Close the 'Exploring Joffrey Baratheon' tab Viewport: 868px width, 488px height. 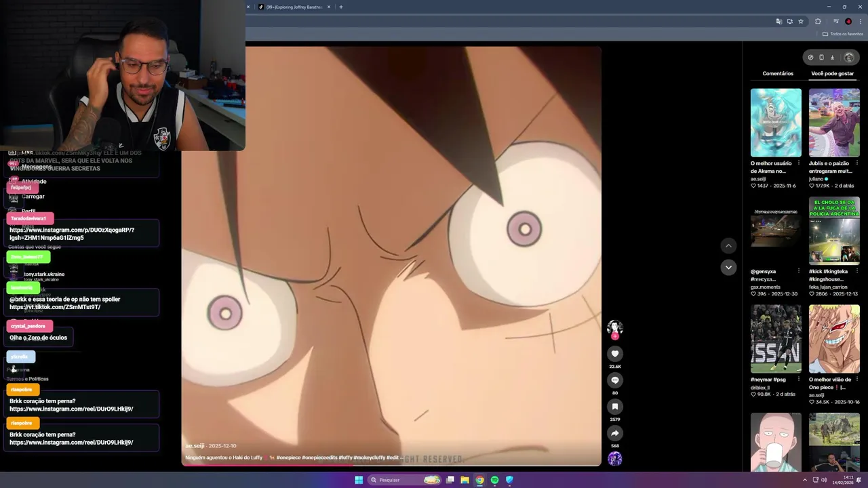(329, 7)
